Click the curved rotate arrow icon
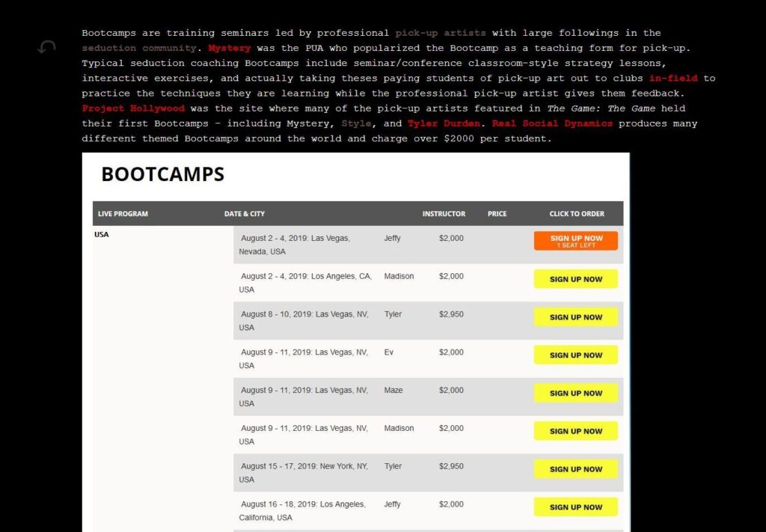Image resolution: width=766 pixels, height=532 pixels. pos(45,46)
